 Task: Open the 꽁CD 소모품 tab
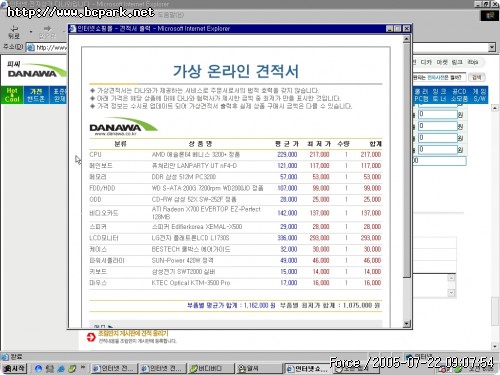pos(459,95)
